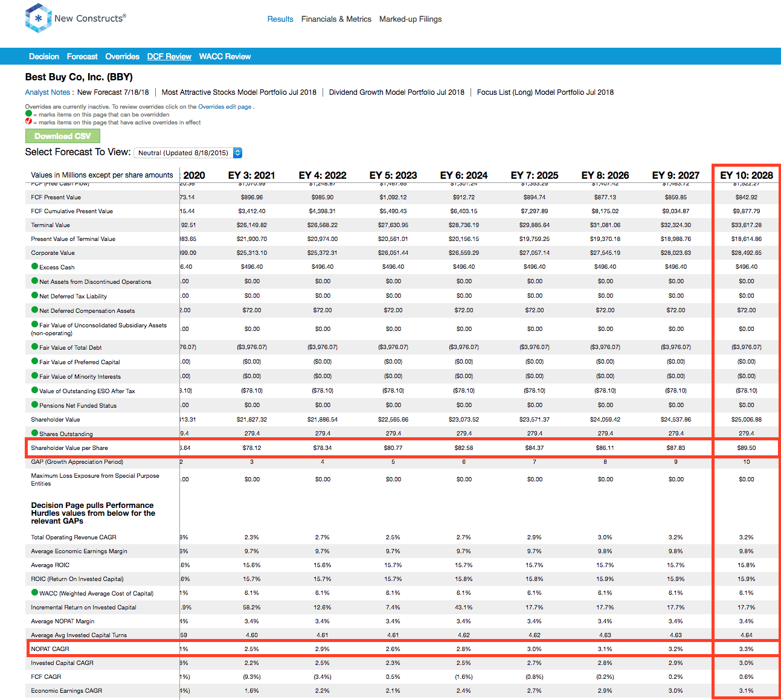Screen dimensions: 781x700
Task: Click Maximum Loss Exposure from Special Purpose Entities label
Action: click(95, 480)
